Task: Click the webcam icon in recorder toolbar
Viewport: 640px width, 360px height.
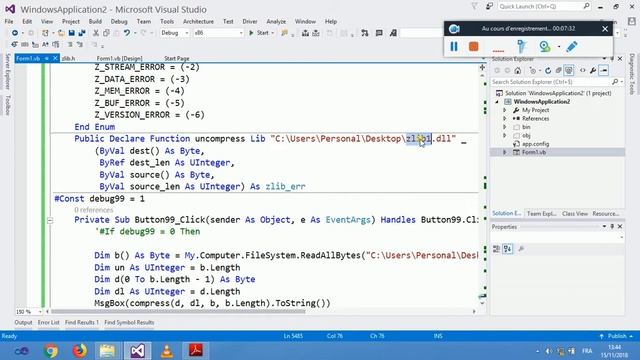Action: click(x=545, y=47)
